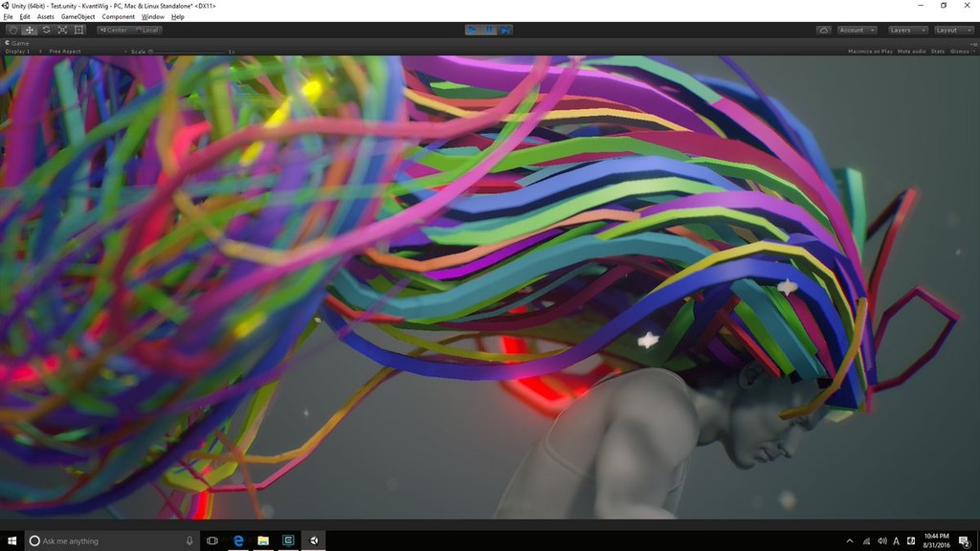This screenshot has height=551, width=980.
Task: Open the Gizmos dropdown arrow
Action: (x=973, y=52)
